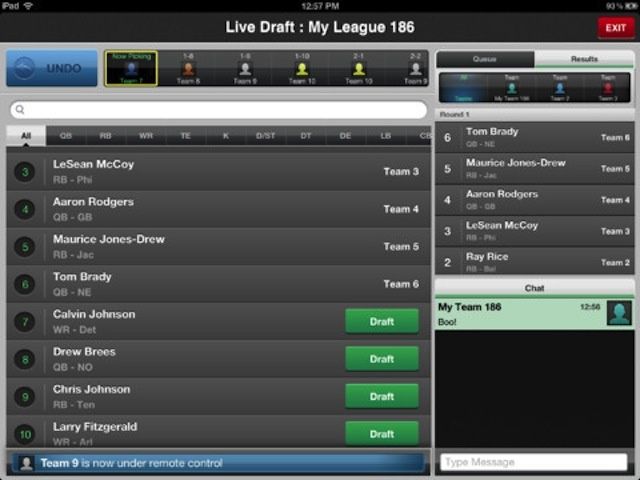Filter players by QB position
640x480 pixels.
66,135
